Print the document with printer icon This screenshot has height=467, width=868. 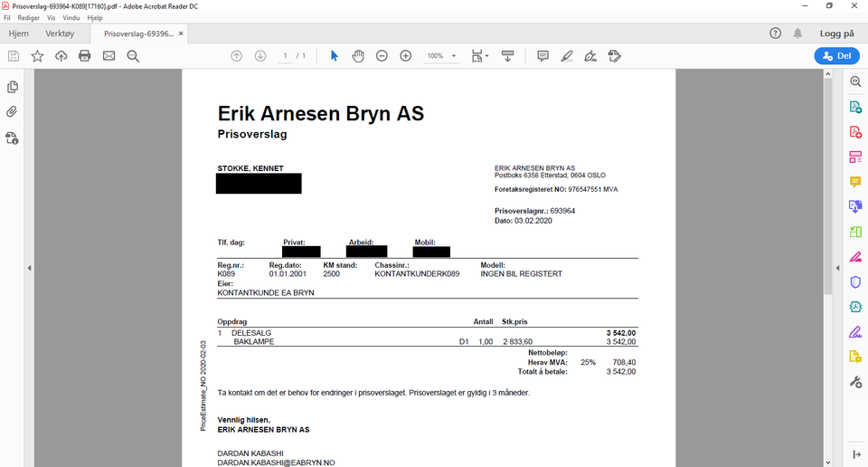[85, 56]
